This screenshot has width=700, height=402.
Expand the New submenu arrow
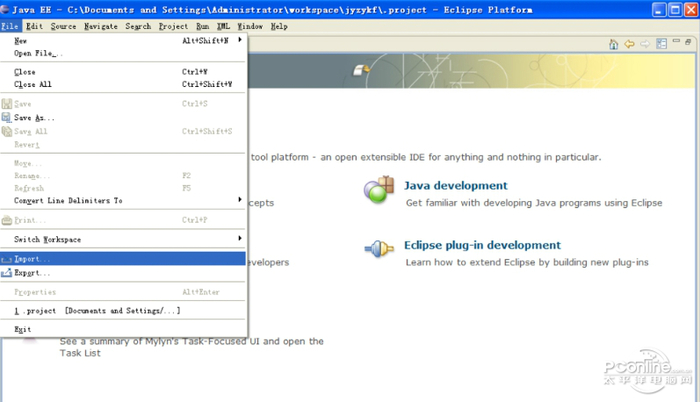click(x=240, y=41)
